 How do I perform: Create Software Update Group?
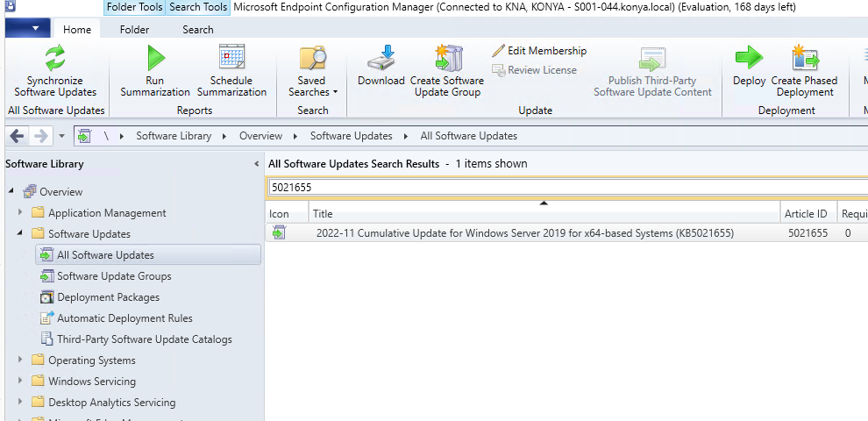coord(447,71)
